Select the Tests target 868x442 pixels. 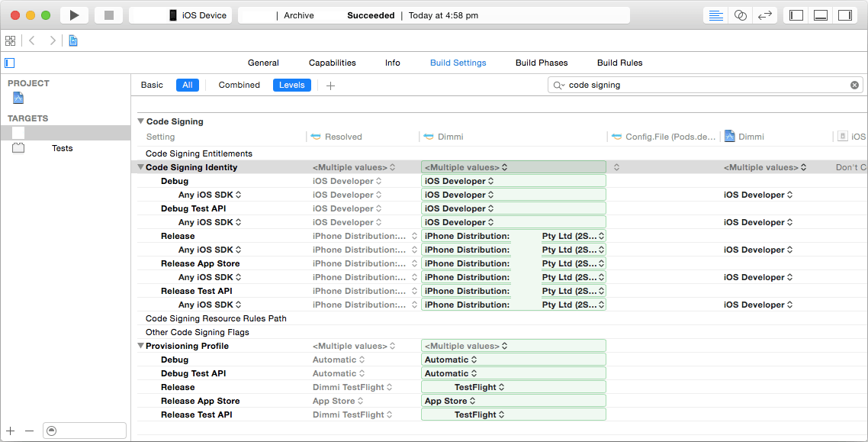[66, 148]
